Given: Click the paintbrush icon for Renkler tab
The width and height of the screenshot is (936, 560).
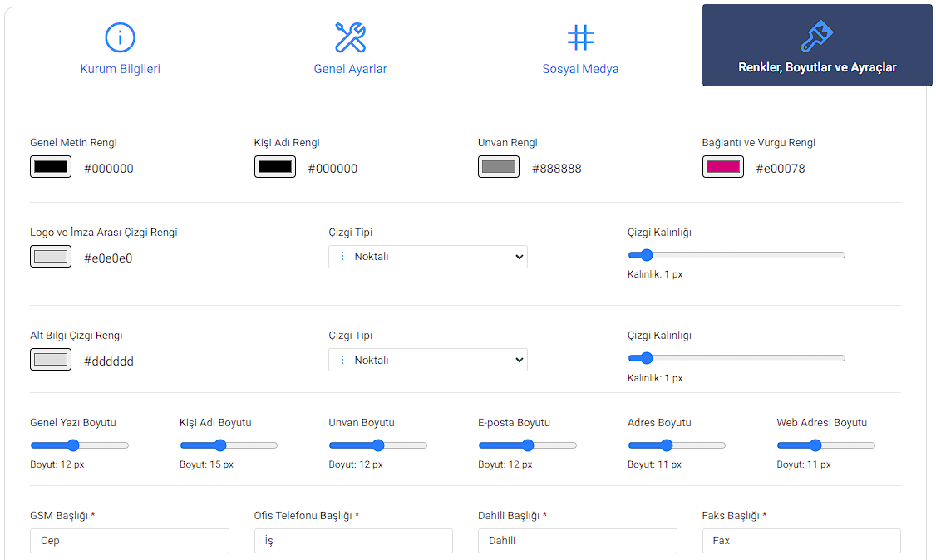Looking at the screenshot, I should pyautogui.click(x=816, y=36).
